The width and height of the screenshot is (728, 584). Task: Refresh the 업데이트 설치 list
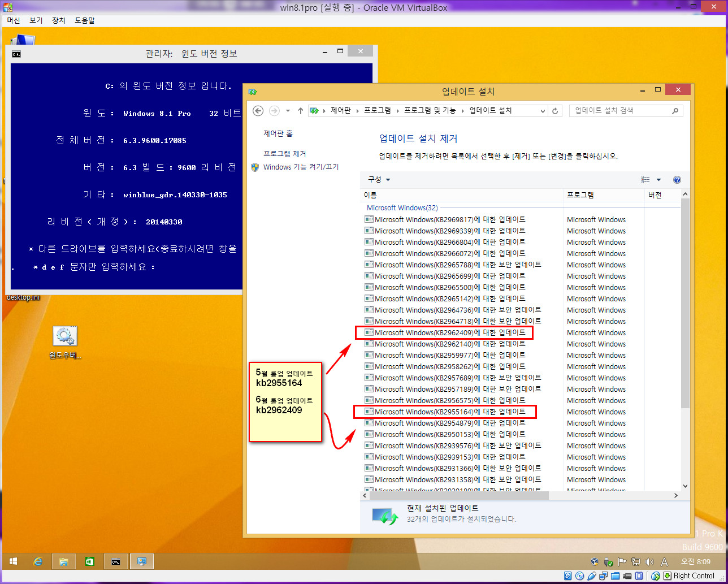pyautogui.click(x=555, y=111)
